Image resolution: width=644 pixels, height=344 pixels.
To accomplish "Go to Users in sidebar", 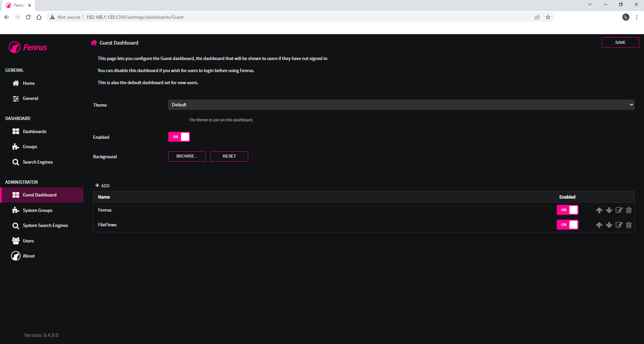I will tap(28, 241).
